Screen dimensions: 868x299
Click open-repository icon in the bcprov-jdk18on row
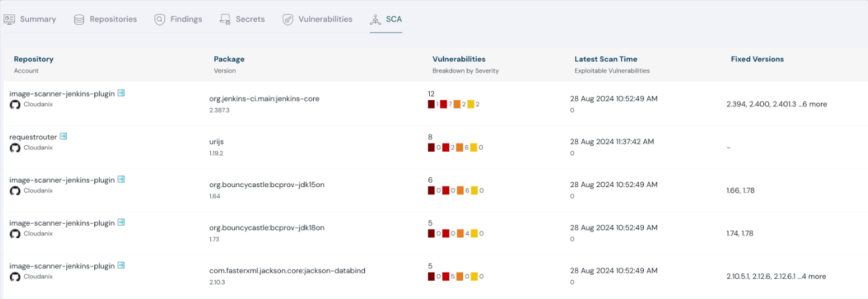121,223
